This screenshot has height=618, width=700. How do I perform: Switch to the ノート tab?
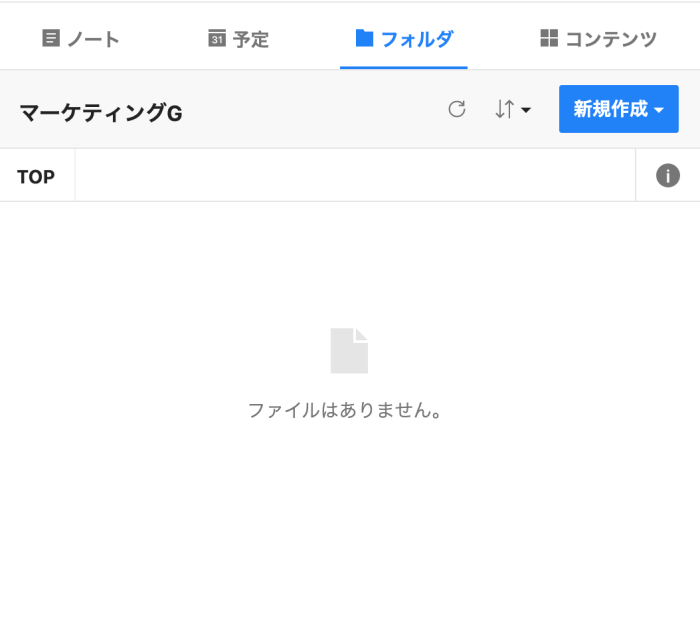[81, 39]
